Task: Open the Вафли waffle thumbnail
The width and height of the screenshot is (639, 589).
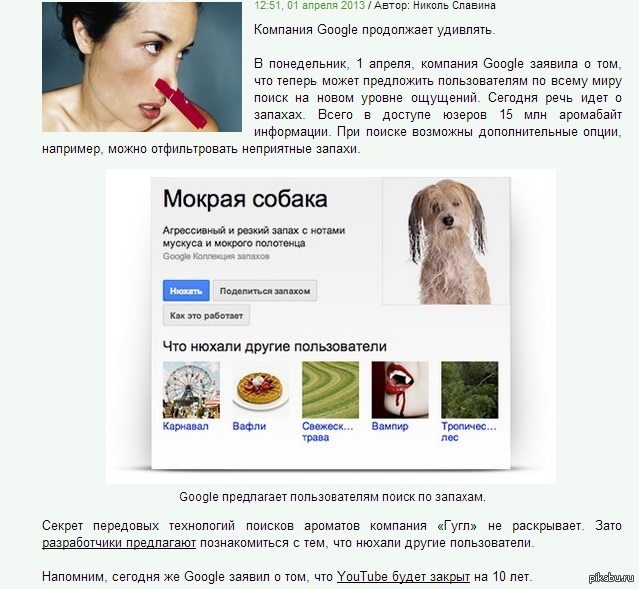Action: 261,390
